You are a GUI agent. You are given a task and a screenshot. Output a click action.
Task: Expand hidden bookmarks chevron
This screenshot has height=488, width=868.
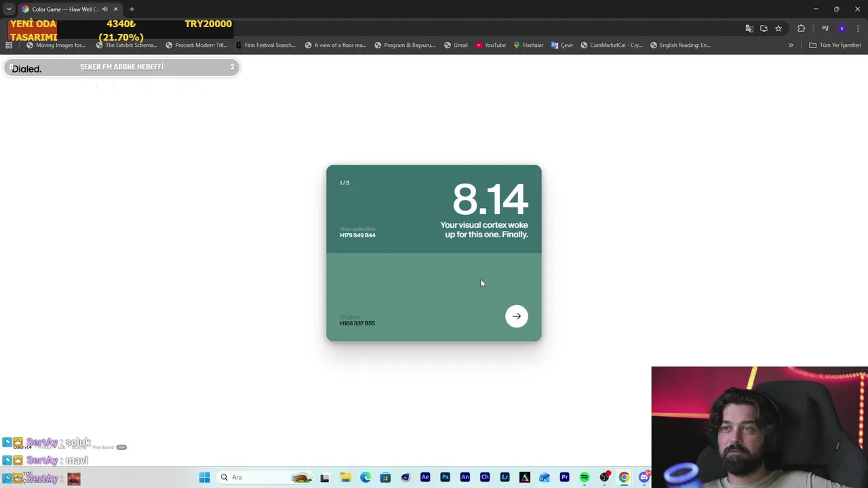pyautogui.click(x=791, y=45)
